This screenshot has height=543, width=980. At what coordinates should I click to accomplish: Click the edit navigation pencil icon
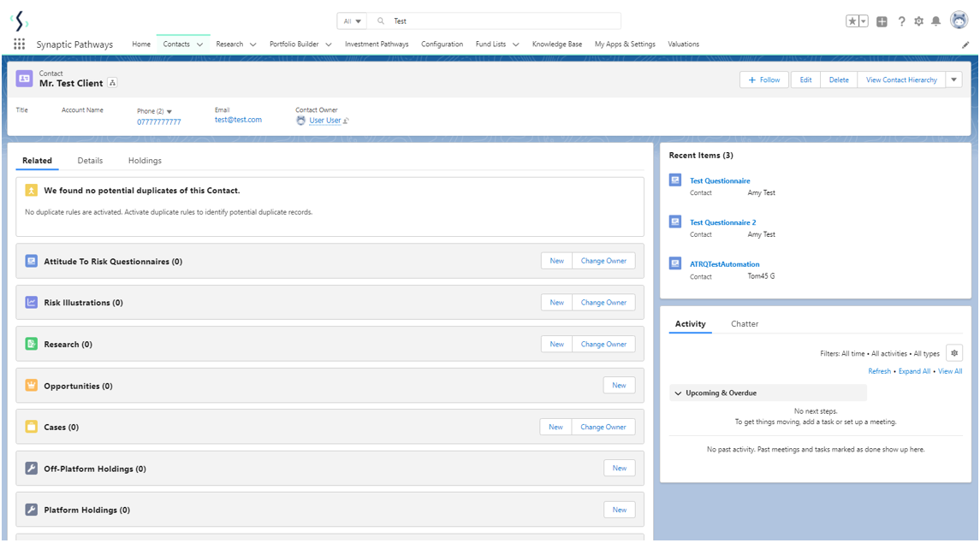click(x=965, y=44)
